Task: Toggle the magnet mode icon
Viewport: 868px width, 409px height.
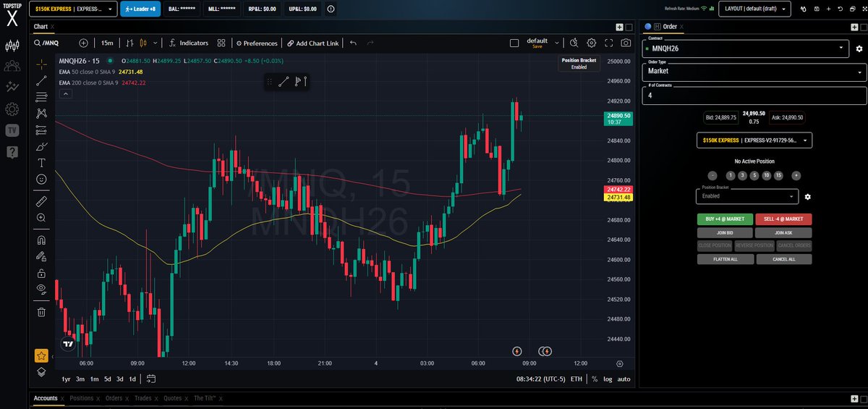Action: [x=41, y=240]
